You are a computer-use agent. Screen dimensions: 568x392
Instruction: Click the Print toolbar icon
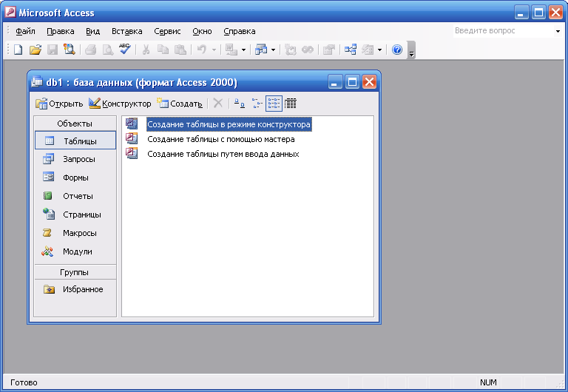click(x=90, y=50)
